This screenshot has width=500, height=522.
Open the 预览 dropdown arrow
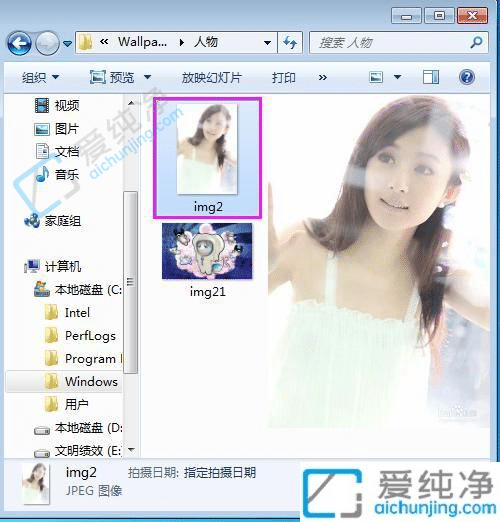[x=147, y=77]
